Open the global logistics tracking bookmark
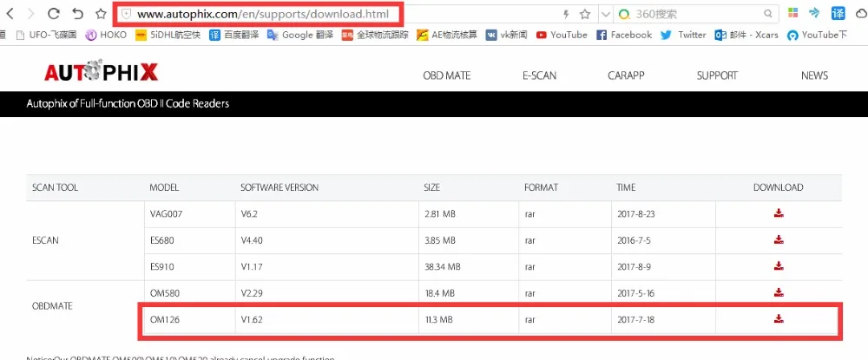Screen dimensions: 868x360 click(x=375, y=35)
